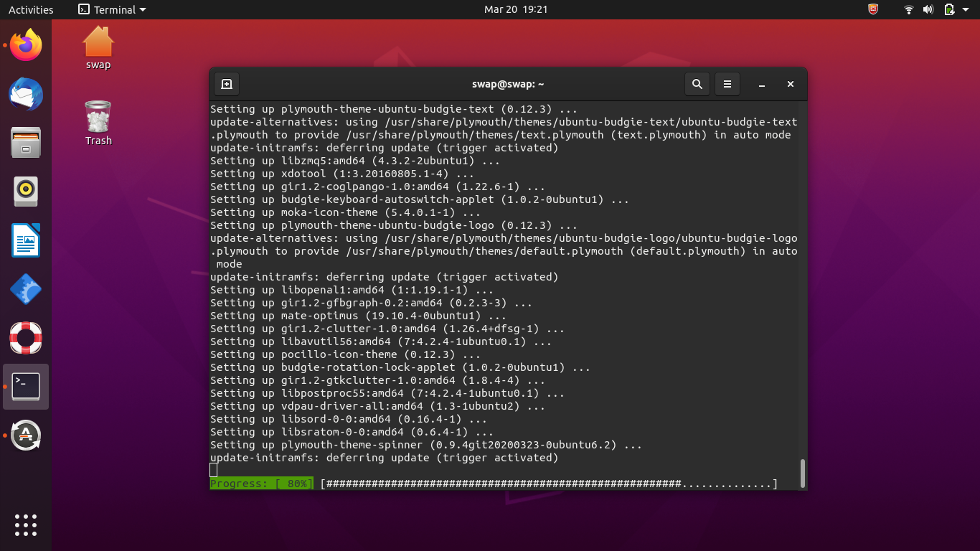Click the 'Setting up libopenal1:amd64' line

pos(352,290)
